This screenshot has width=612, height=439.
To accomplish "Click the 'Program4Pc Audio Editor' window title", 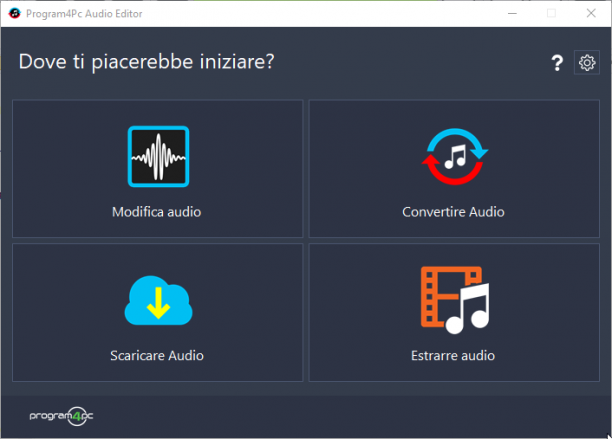I will tap(84, 14).
